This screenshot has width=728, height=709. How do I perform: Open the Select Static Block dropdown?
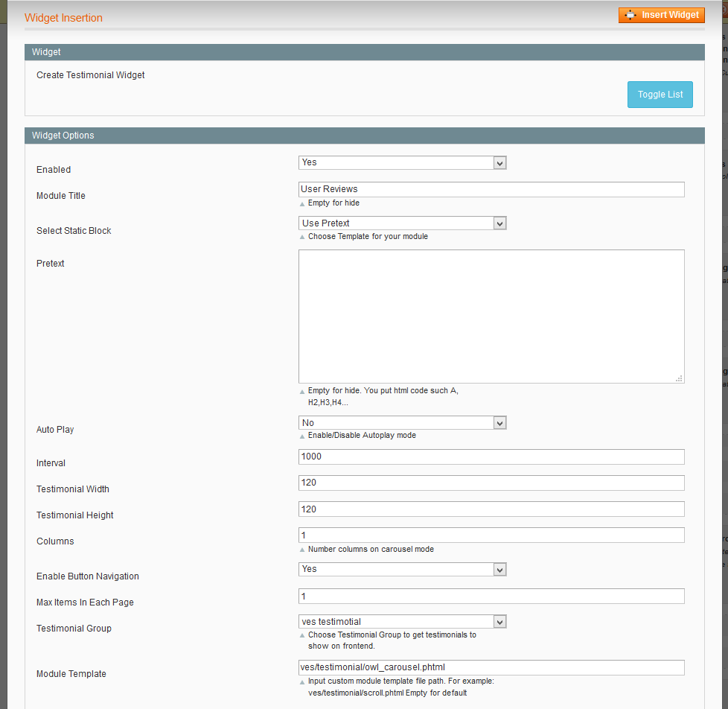402,223
